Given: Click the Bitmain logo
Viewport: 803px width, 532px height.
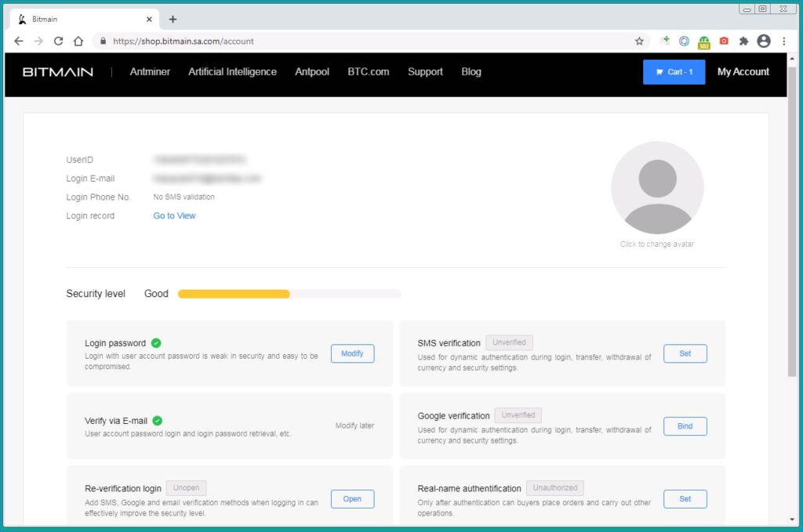Looking at the screenshot, I should tap(58, 72).
